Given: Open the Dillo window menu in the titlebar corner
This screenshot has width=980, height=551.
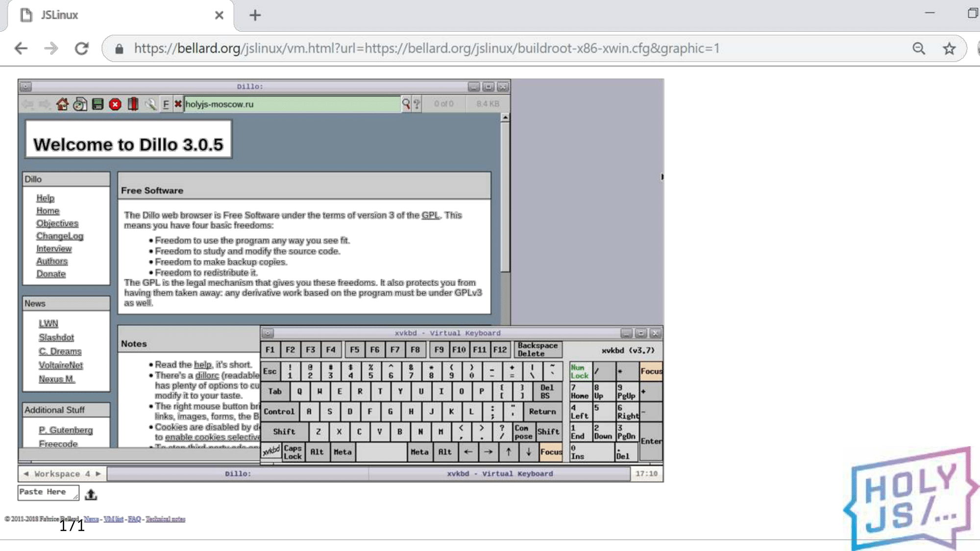Looking at the screenshot, I should (25, 87).
